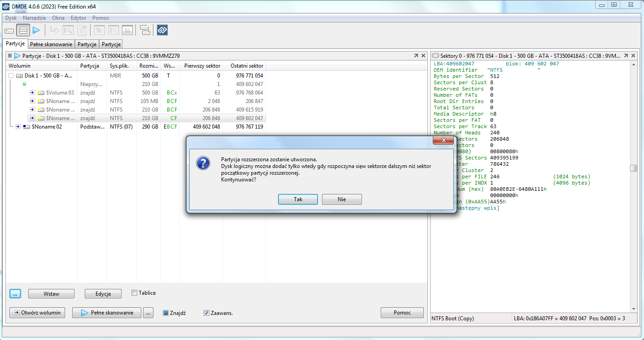Screen dimensions: 644x340
Task: Click the ... button above Otwórz wolumin
Action: (15, 294)
